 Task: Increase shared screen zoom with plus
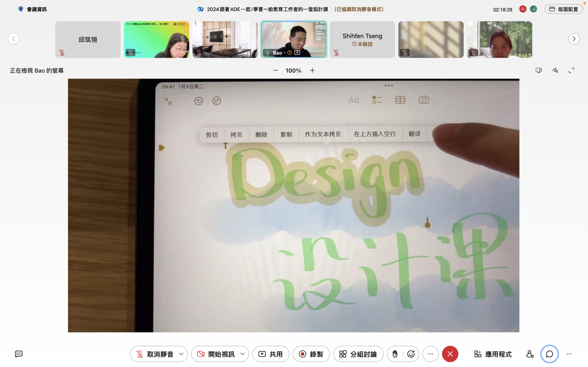tap(312, 70)
